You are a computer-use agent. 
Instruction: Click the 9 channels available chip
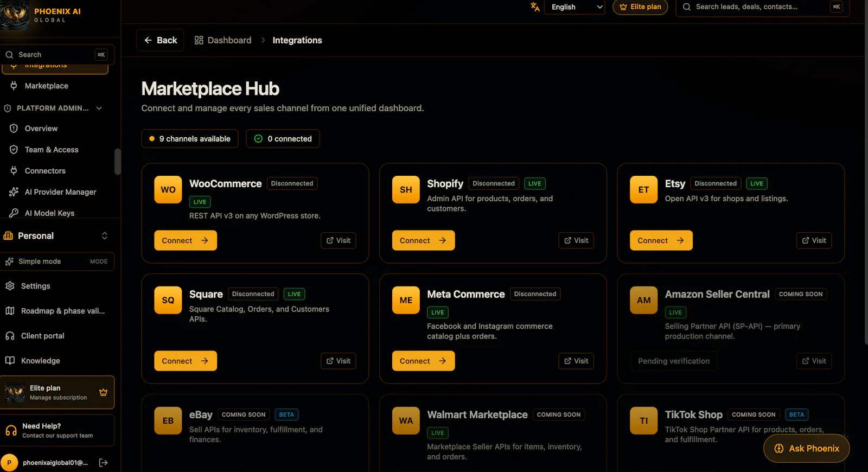pyautogui.click(x=190, y=139)
